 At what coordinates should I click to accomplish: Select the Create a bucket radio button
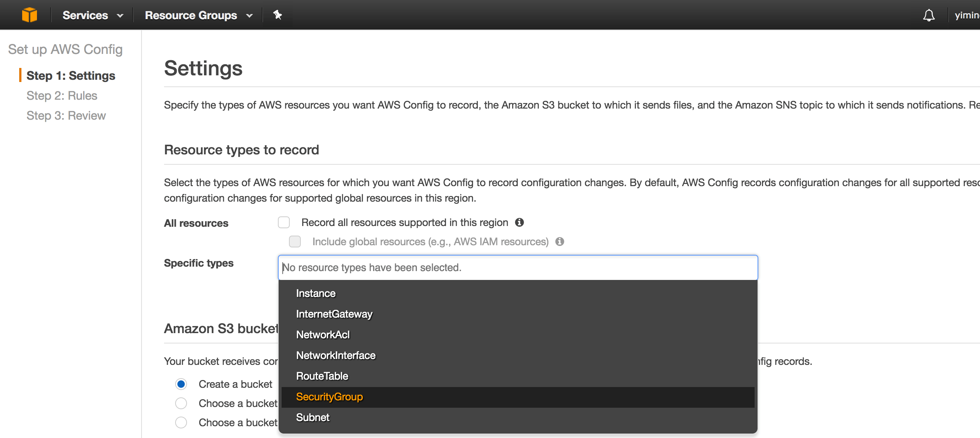181,384
